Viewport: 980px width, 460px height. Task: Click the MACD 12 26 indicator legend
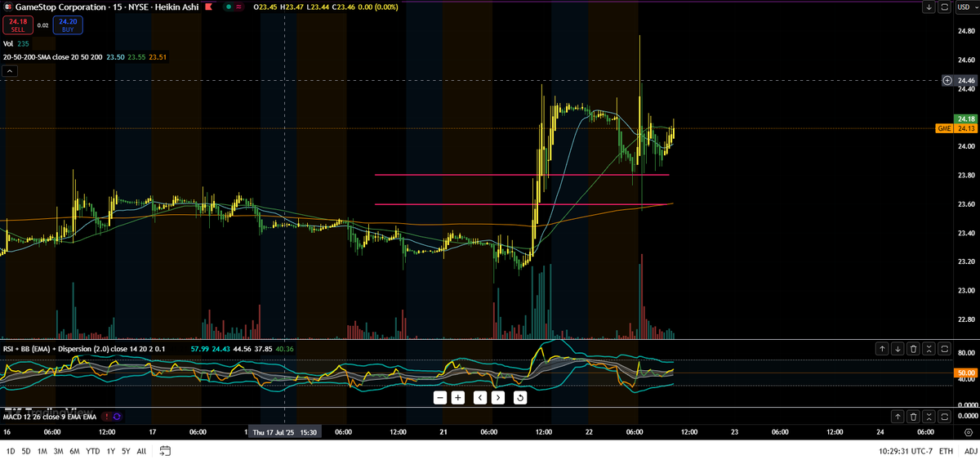[51, 416]
